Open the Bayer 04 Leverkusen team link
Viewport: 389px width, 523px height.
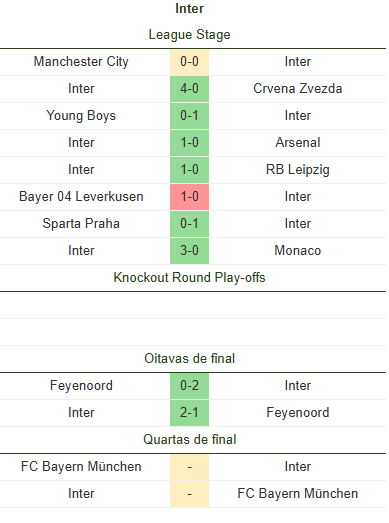81,197
